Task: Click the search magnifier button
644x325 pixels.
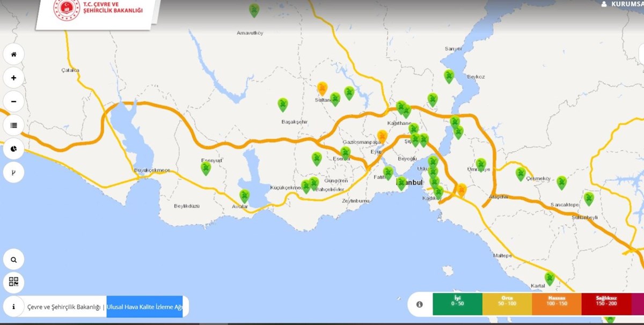Action: 14,260
